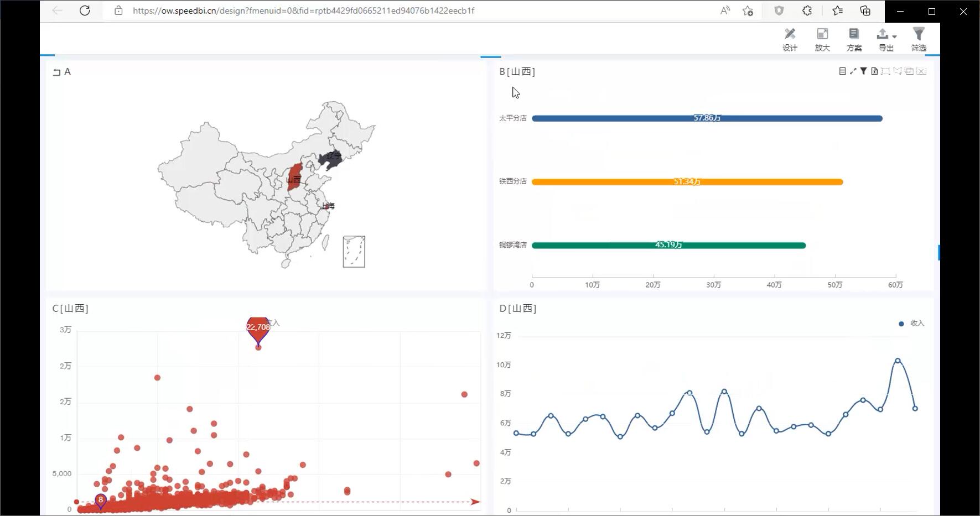Export chart B using the Excel file icon

coord(874,71)
